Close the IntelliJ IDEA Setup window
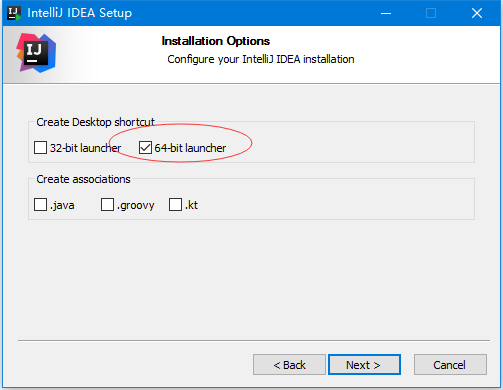Viewport: 503px width, 390px height. click(477, 13)
